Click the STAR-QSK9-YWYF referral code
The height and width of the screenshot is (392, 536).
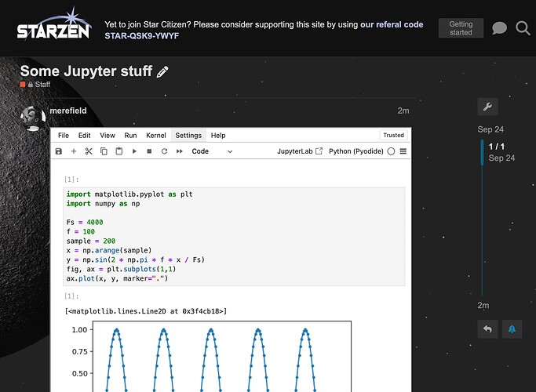pos(141,36)
